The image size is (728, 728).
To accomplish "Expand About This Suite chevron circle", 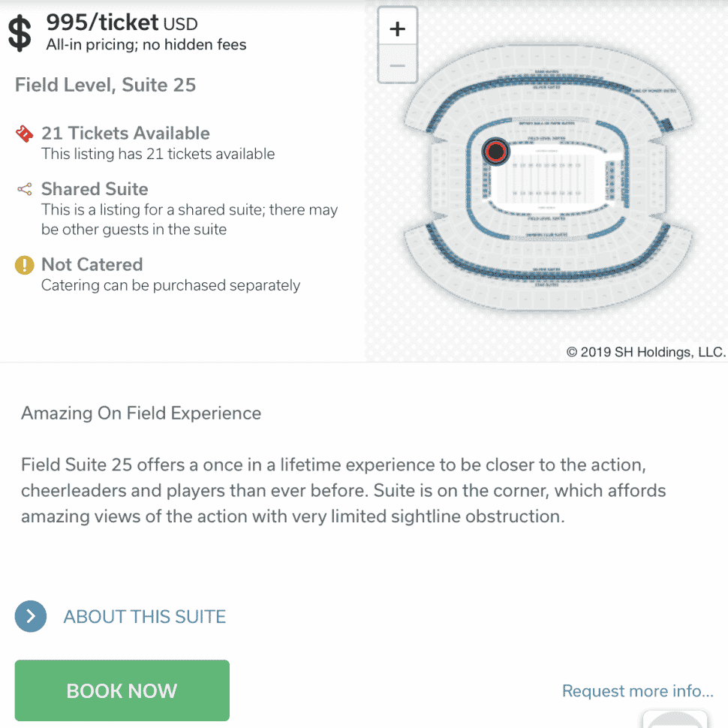I will (31, 616).
